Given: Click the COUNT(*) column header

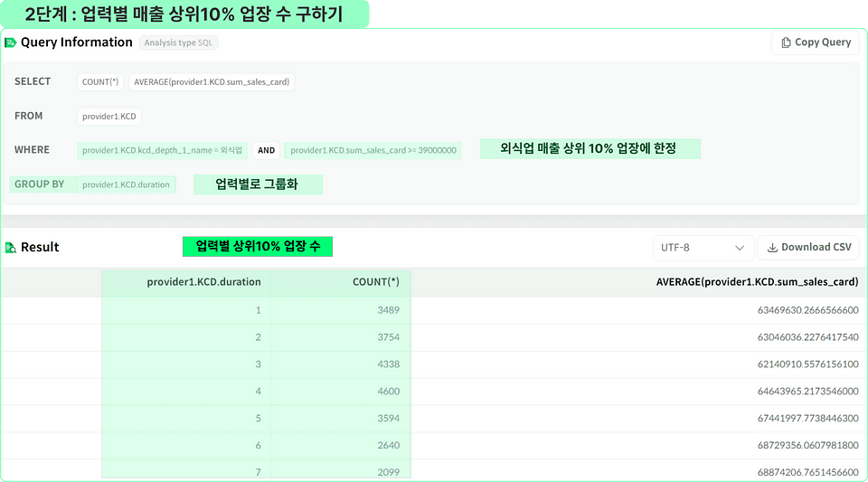Looking at the screenshot, I should tap(376, 281).
